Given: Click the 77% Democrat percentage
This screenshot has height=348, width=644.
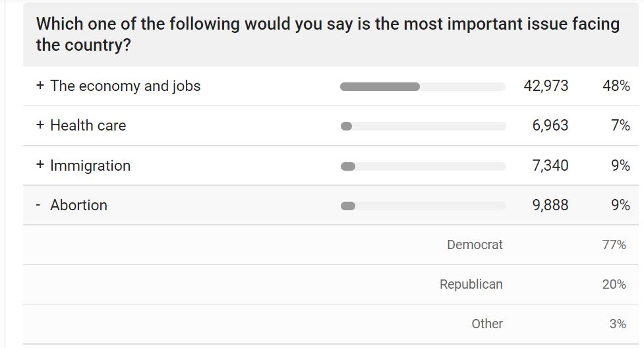Looking at the screenshot, I should click(614, 245).
